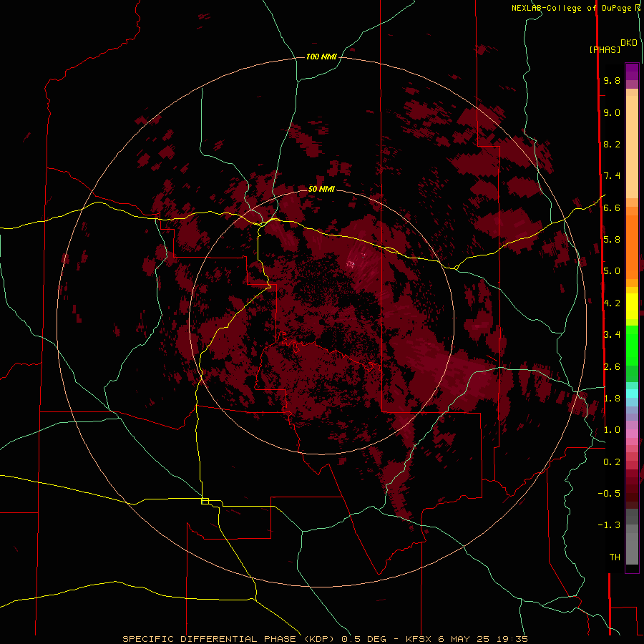Click the 7.4 scale value

click(612, 176)
